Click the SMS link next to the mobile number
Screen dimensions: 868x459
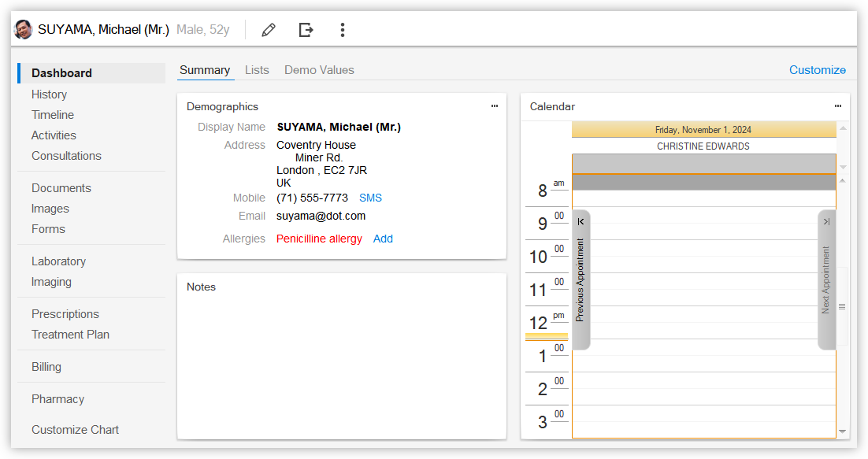[370, 198]
